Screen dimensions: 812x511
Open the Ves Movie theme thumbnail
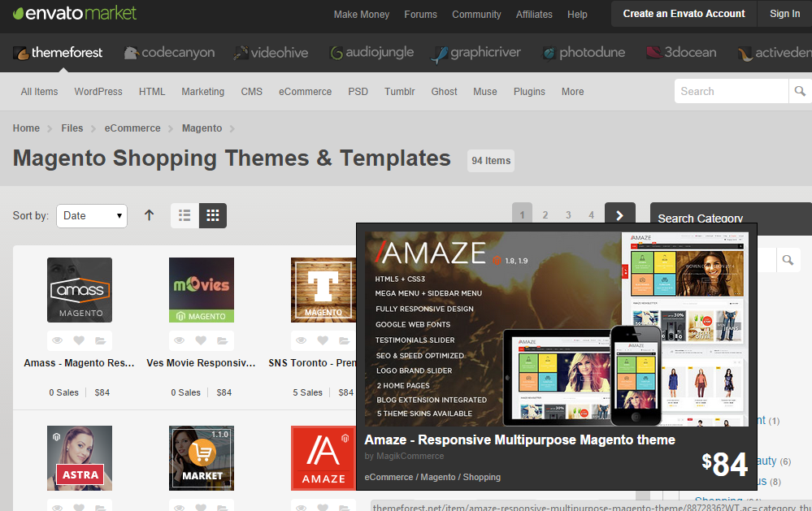point(202,290)
